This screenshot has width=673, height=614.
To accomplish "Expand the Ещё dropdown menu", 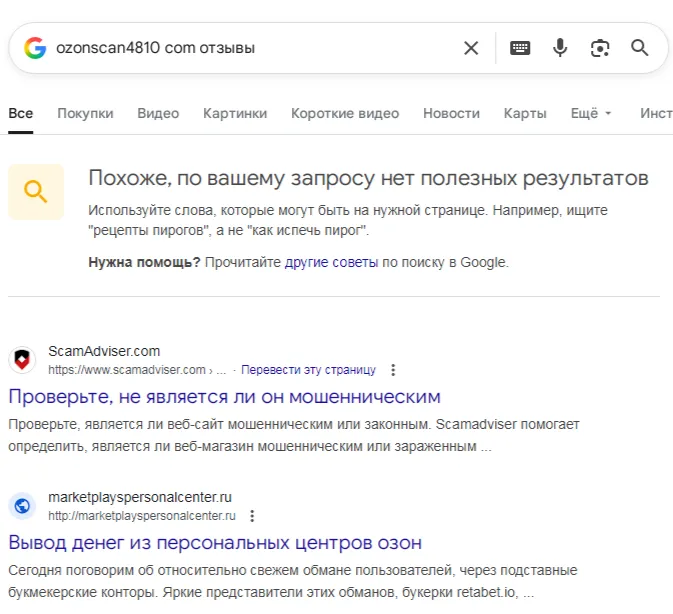I will [591, 113].
